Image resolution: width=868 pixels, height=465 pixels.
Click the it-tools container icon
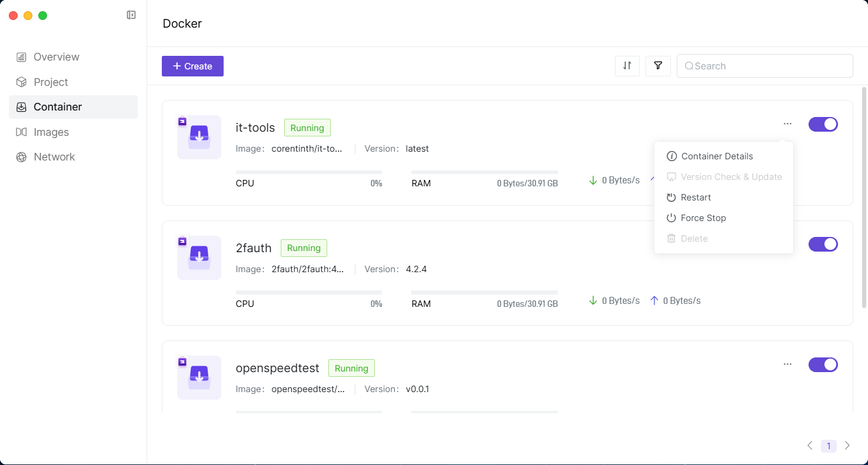click(x=199, y=137)
